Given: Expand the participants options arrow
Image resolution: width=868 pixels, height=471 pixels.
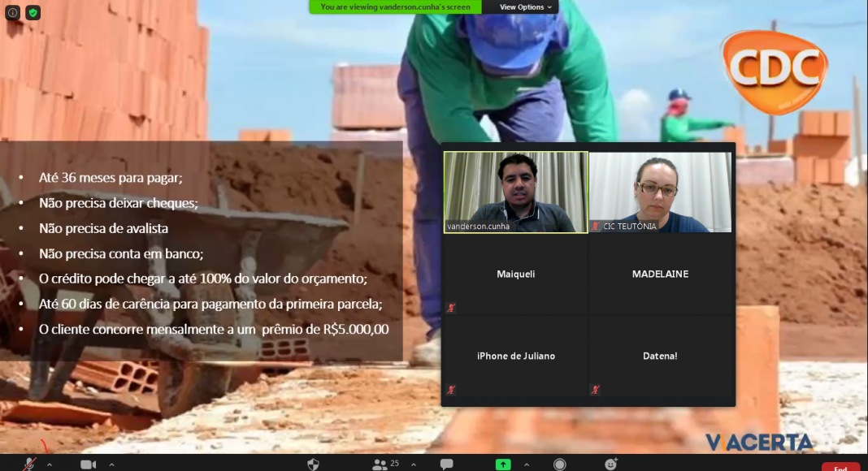Looking at the screenshot, I should 414,465.
